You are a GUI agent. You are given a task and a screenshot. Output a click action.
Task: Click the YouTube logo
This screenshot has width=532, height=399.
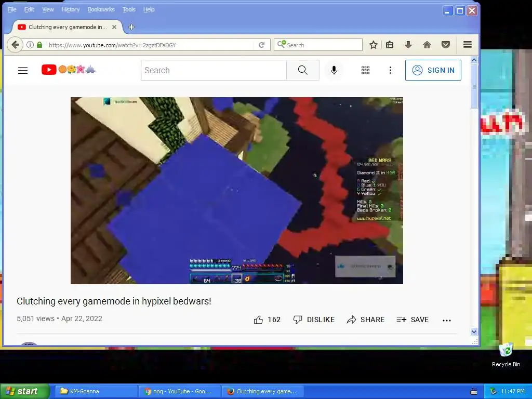(69, 70)
